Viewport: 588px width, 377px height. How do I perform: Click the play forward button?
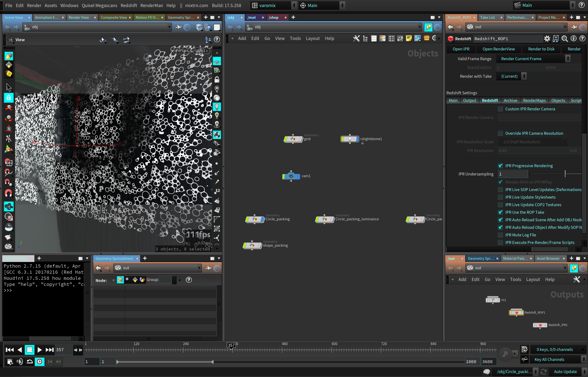(39, 349)
